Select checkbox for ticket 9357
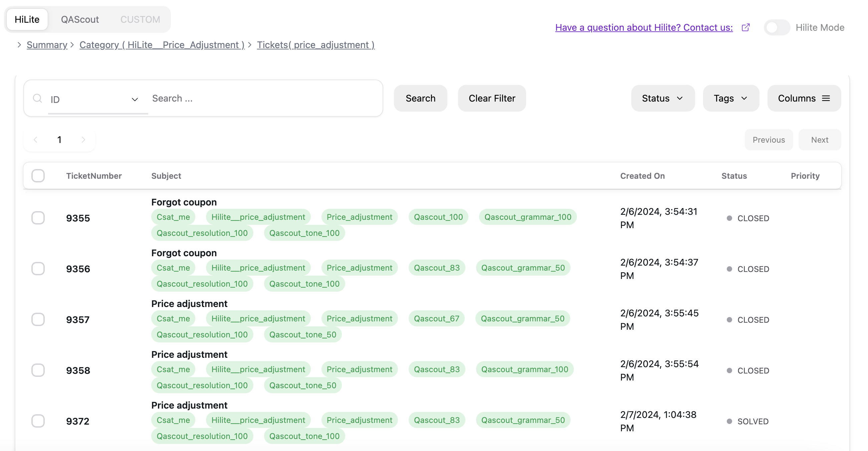This screenshot has height=451, width=868. click(38, 319)
